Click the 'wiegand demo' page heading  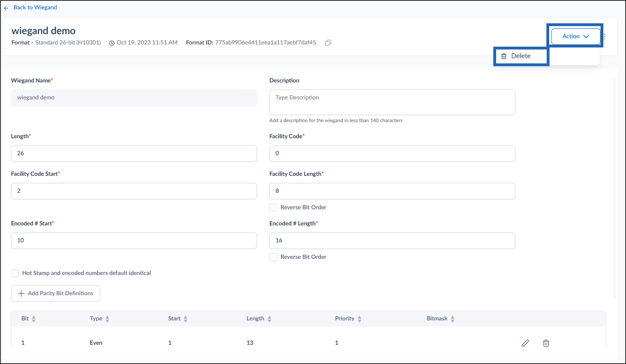tap(43, 31)
